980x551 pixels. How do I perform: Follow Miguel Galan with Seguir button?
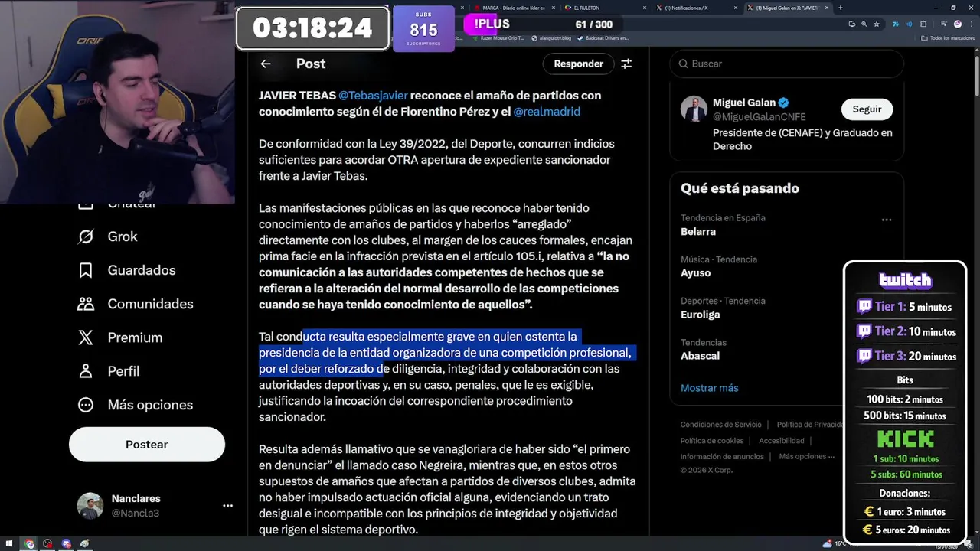click(867, 109)
